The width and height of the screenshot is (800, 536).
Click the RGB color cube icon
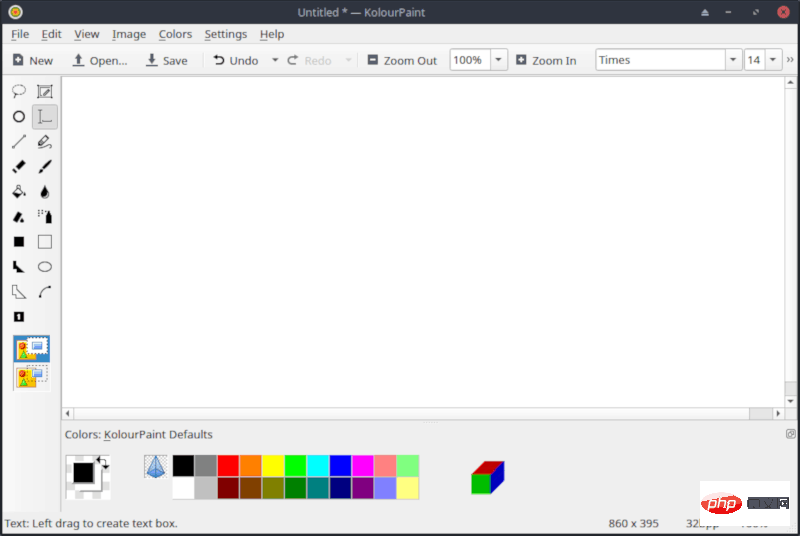pyautogui.click(x=488, y=477)
